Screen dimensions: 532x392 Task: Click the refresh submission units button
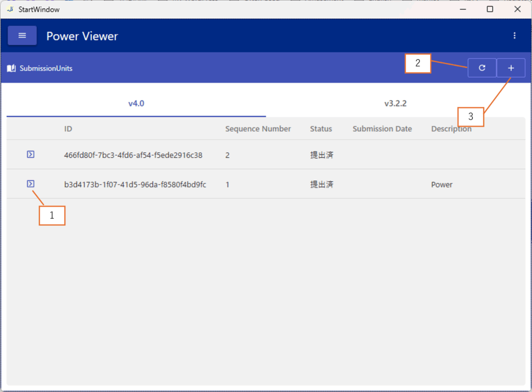click(482, 68)
